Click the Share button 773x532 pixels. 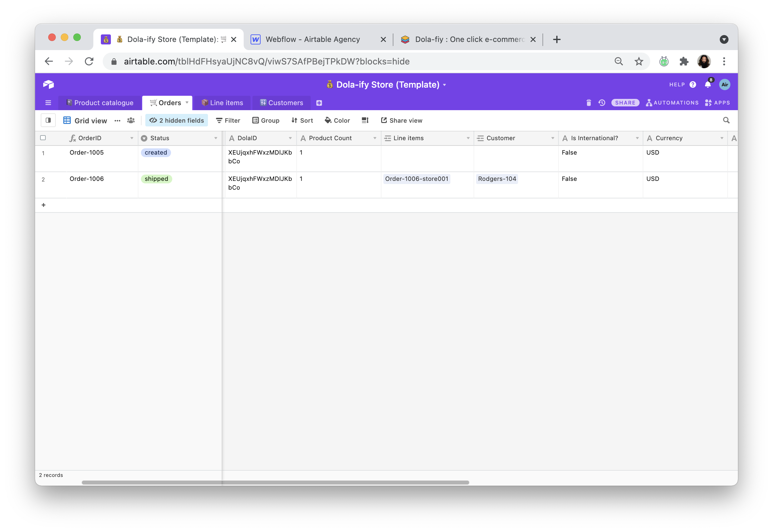(625, 103)
